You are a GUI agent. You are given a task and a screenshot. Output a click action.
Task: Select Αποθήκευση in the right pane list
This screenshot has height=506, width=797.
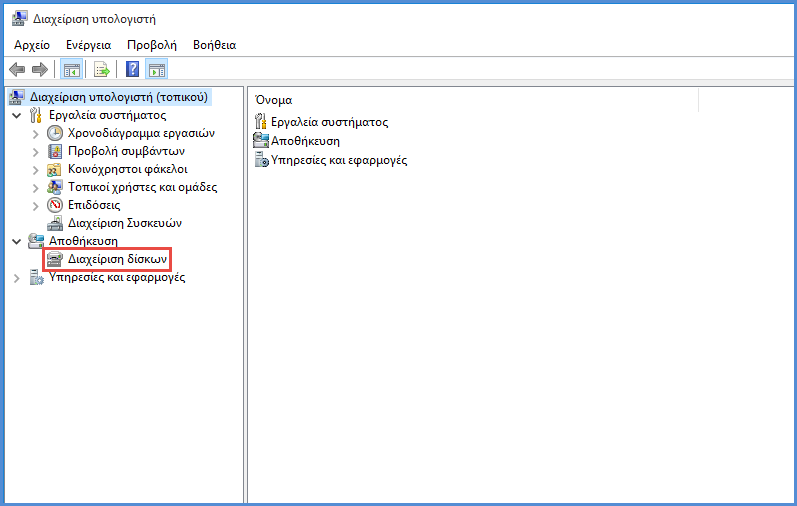click(305, 141)
